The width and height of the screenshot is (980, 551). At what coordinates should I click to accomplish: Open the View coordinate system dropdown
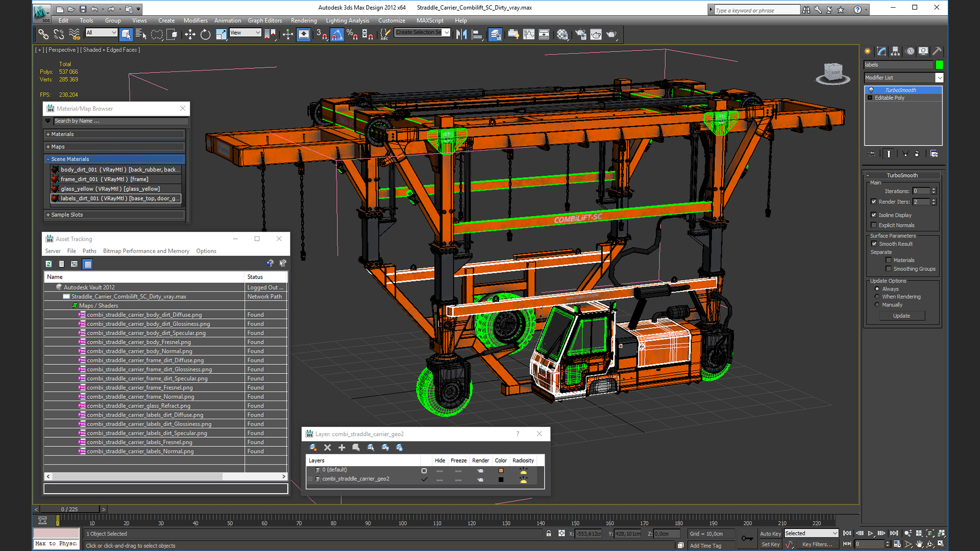click(245, 33)
